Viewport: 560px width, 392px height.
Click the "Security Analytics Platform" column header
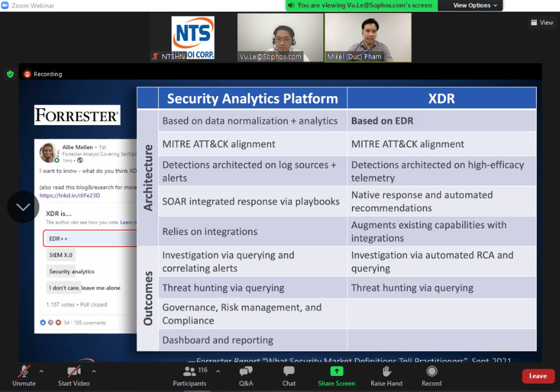click(x=253, y=98)
